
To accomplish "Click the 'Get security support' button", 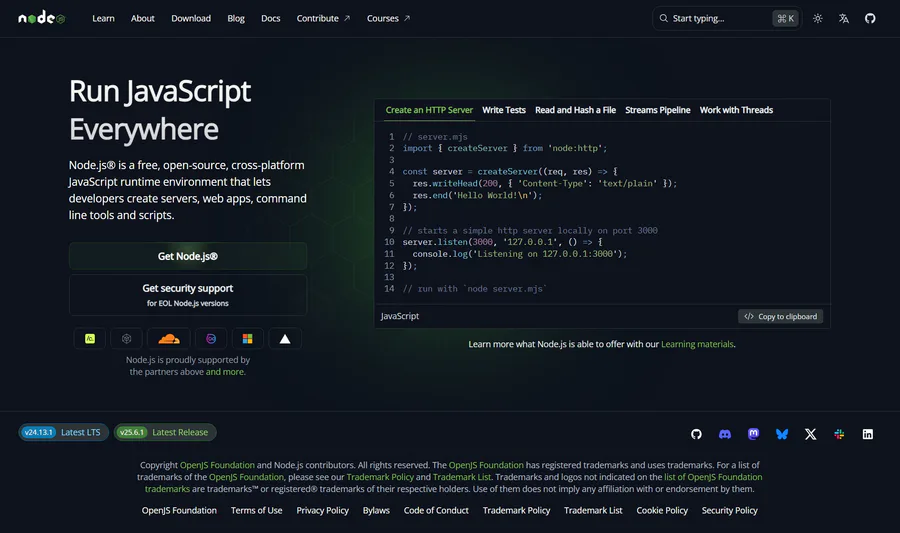I will coord(188,295).
